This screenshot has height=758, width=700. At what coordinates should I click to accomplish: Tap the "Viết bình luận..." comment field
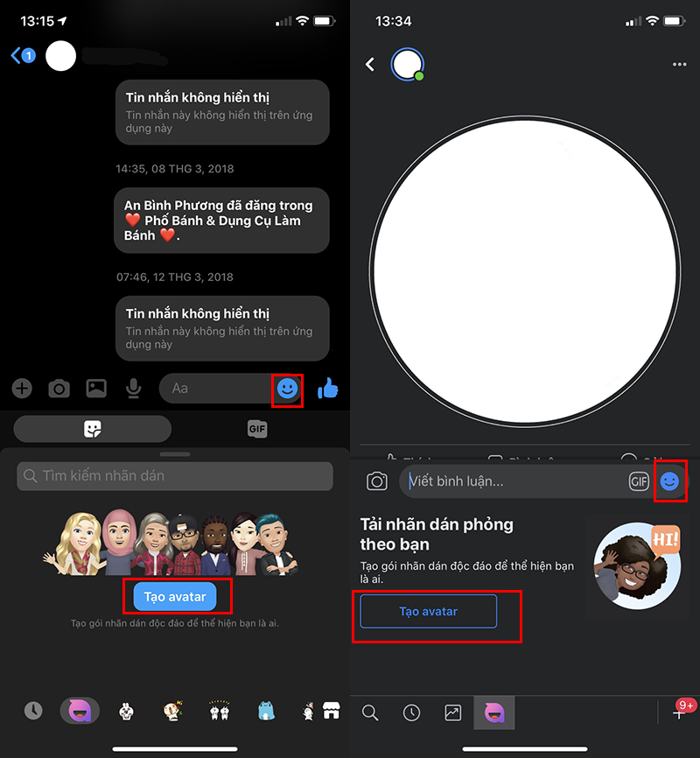tap(512, 481)
